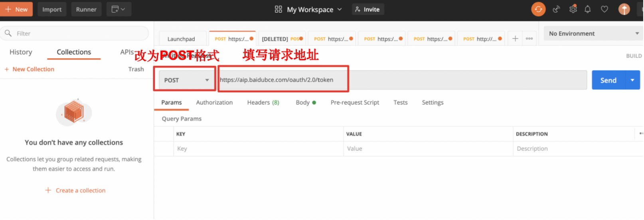Viewport: 644px width, 220px height.
Task: Click the Description cell in query params
Action: (578, 149)
